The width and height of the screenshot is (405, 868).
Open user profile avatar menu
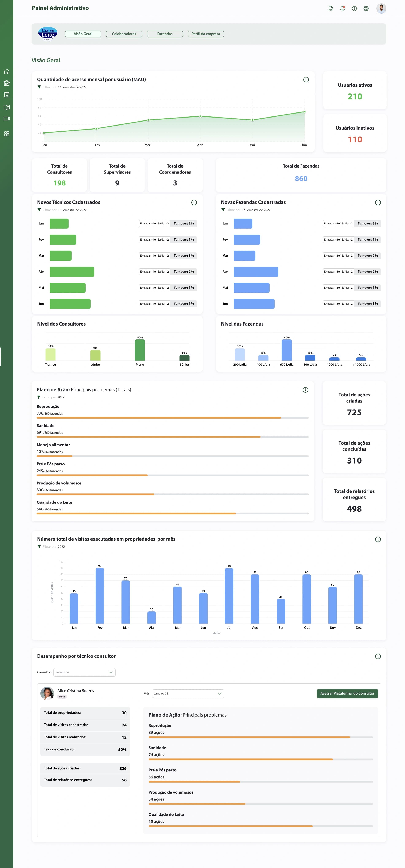pyautogui.click(x=381, y=8)
